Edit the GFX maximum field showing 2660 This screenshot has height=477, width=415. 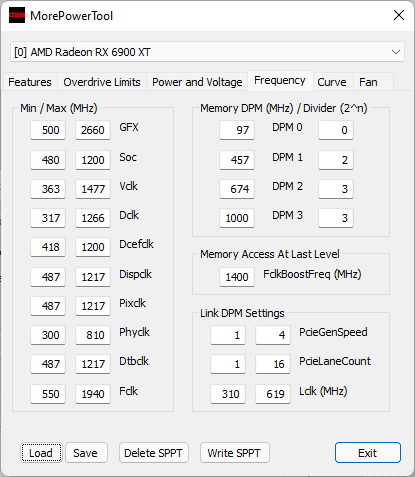tap(93, 130)
